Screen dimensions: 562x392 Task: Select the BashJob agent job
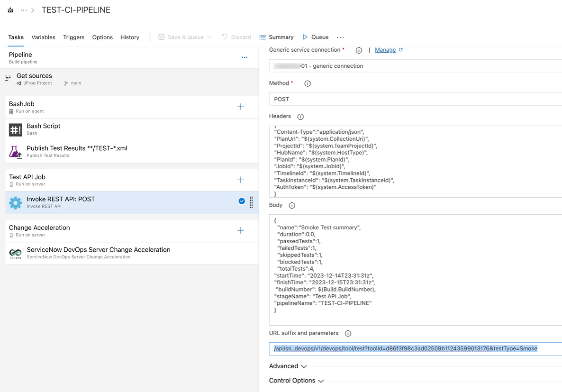pos(132,107)
